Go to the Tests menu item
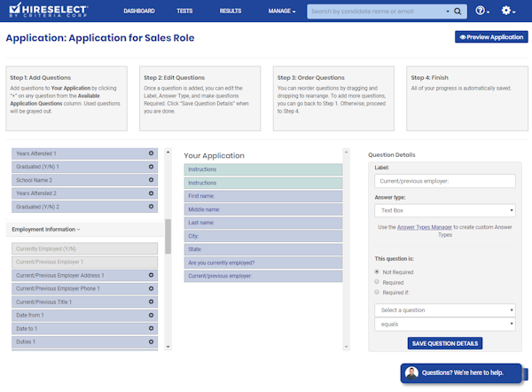This screenshot has width=532, height=392. (185, 12)
